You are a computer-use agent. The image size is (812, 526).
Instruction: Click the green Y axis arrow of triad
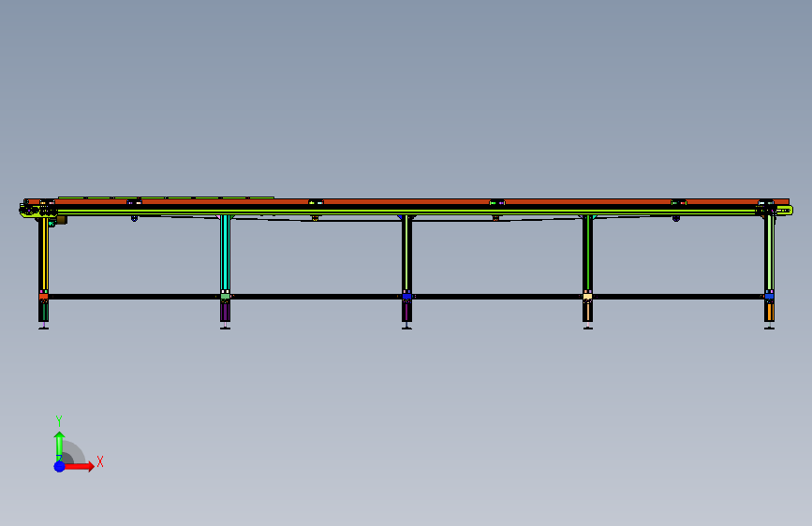tap(59, 446)
